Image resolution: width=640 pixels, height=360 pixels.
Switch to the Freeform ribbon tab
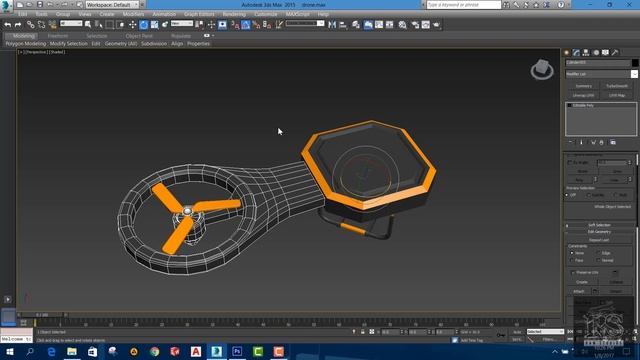tap(58, 36)
